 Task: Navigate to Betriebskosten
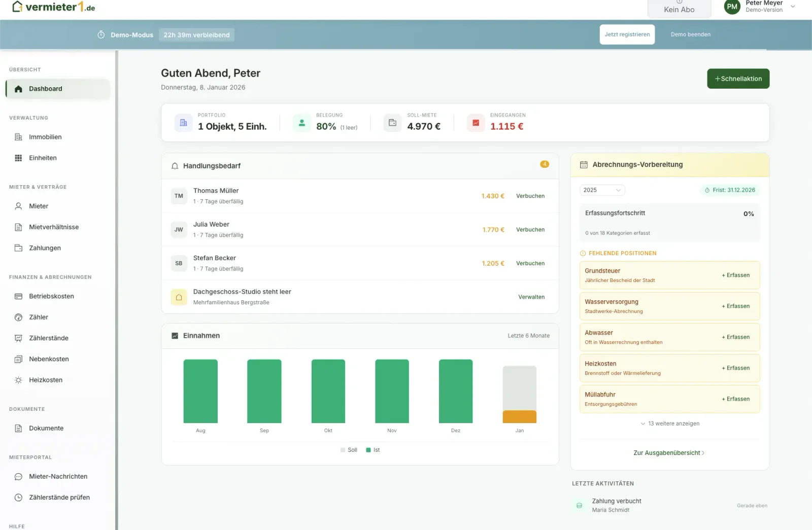click(x=51, y=296)
